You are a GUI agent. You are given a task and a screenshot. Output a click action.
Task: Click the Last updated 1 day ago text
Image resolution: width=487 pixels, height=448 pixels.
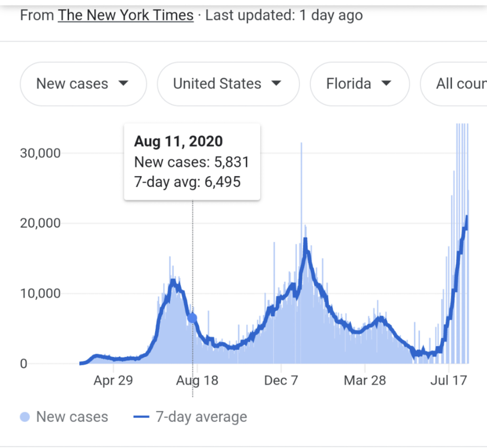click(284, 15)
